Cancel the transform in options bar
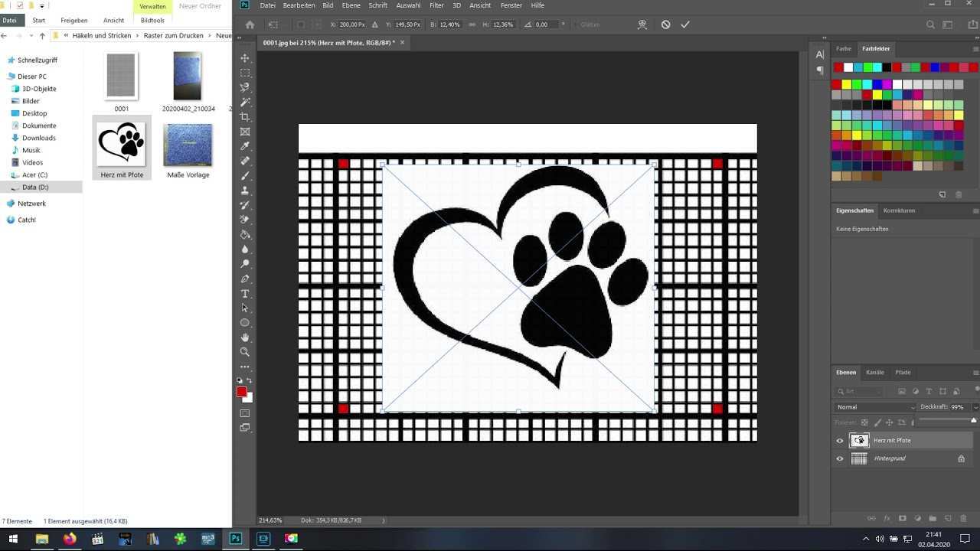 (665, 24)
